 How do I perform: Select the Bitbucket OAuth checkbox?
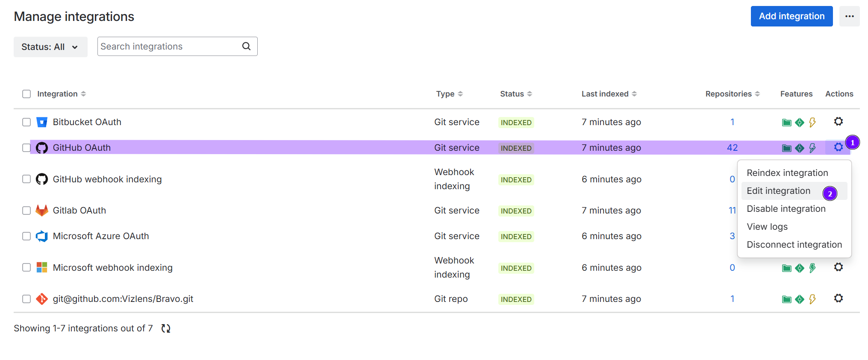pyautogui.click(x=26, y=122)
